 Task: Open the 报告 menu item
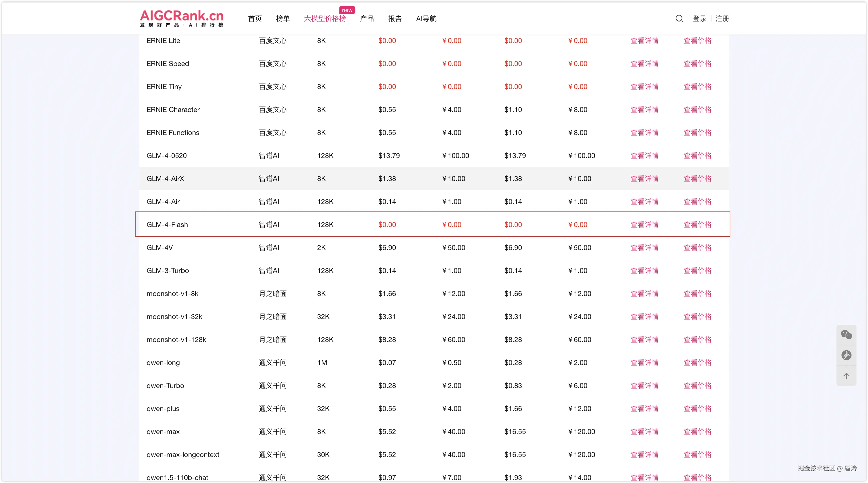click(395, 18)
